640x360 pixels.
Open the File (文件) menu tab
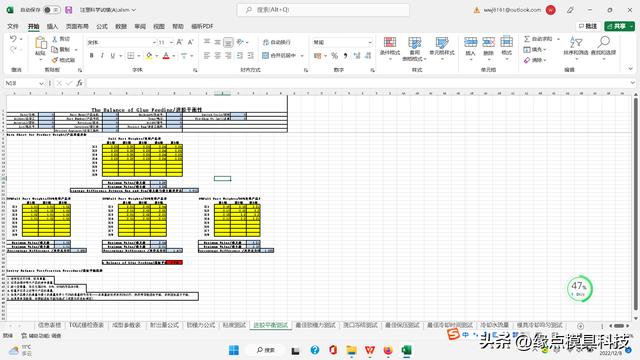pos(13,26)
